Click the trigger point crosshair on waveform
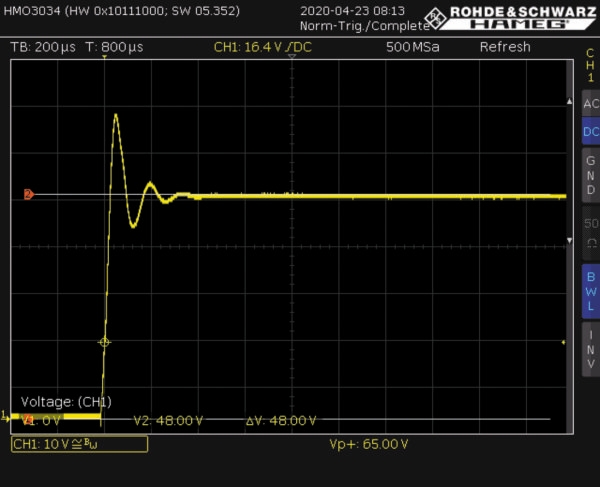The width and height of the screenshot is (600, 487). pyautogui.click(x=104, y=342)
